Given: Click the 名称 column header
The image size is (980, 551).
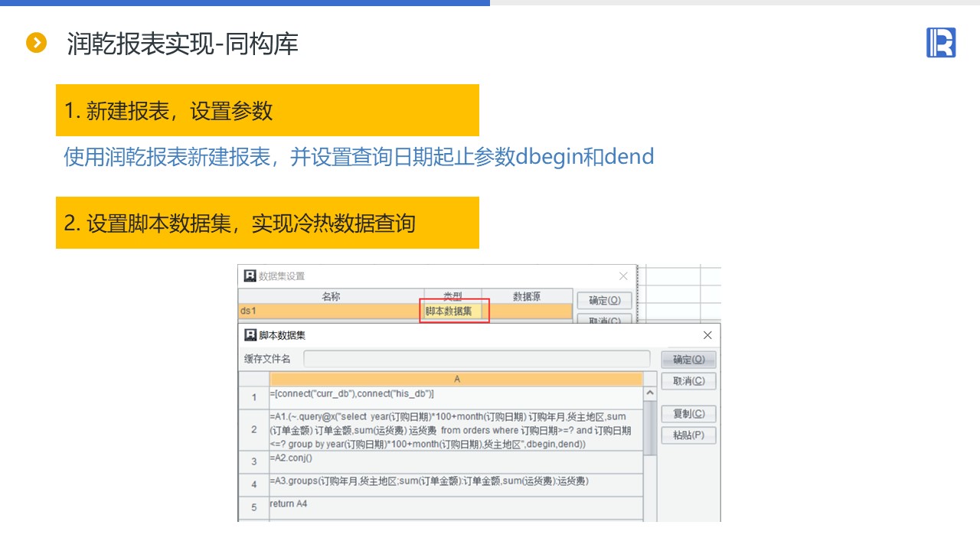Looking at the screenshot, I should [331, 296].
